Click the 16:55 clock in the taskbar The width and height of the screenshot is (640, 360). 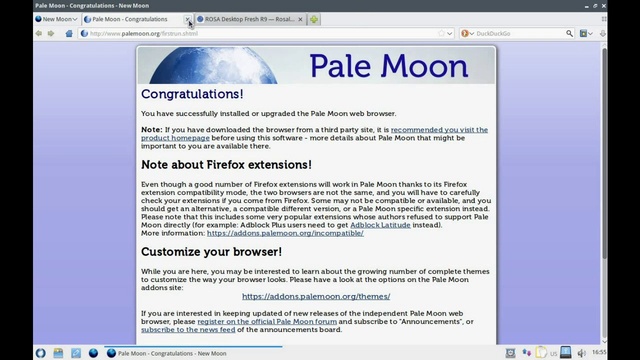[x=599, y=352]
